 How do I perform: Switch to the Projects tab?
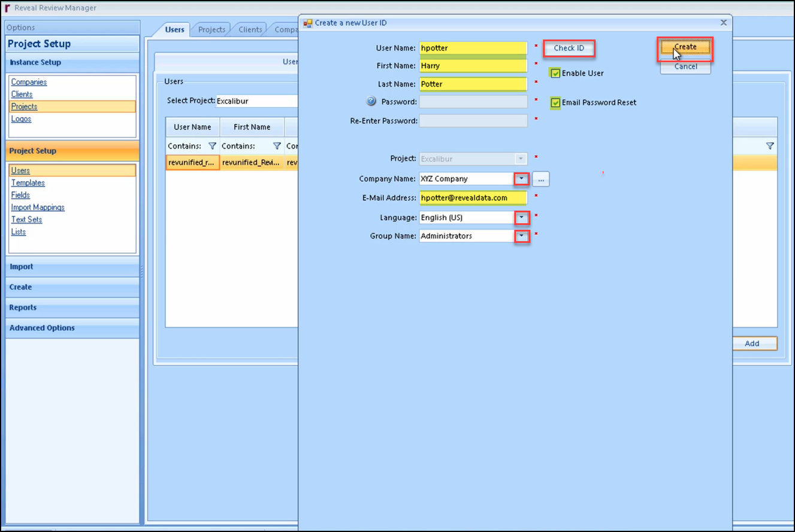pos(212,29)
